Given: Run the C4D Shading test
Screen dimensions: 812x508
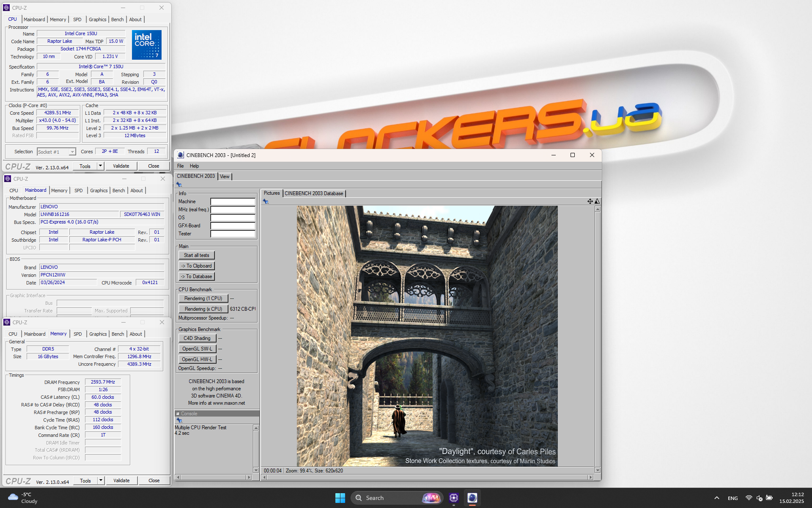Looking at the screenshot, I should 197,338.
